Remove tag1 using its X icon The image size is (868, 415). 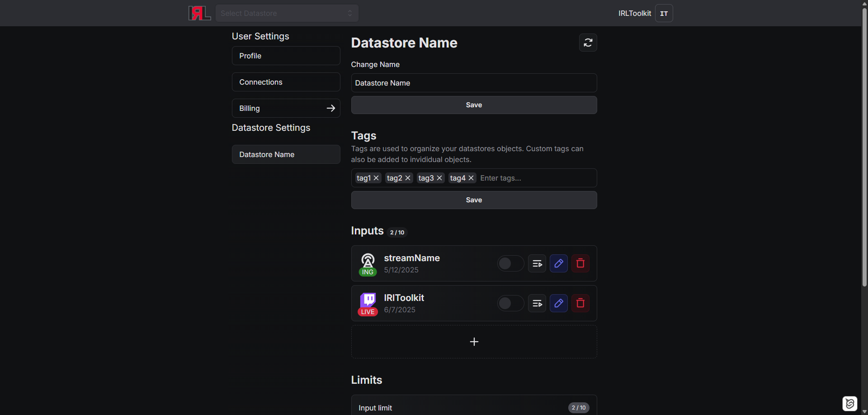[x=376, y=178]
